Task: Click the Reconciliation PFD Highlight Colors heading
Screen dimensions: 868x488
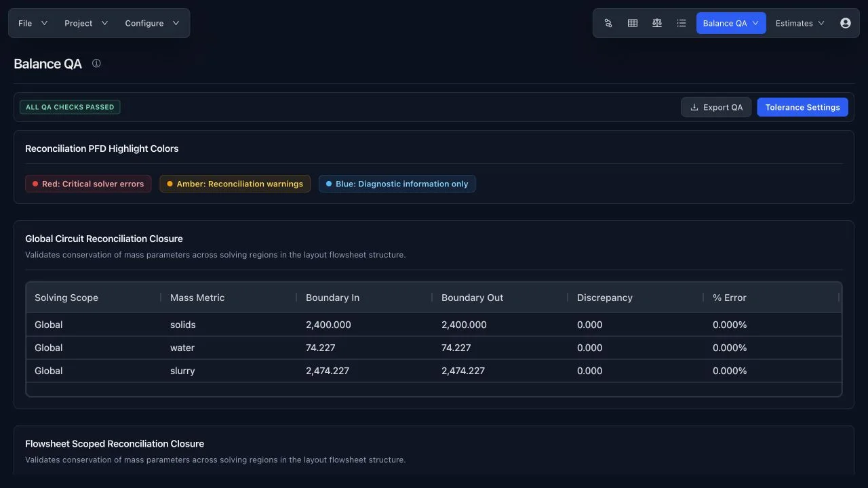Action: point(102,148)
